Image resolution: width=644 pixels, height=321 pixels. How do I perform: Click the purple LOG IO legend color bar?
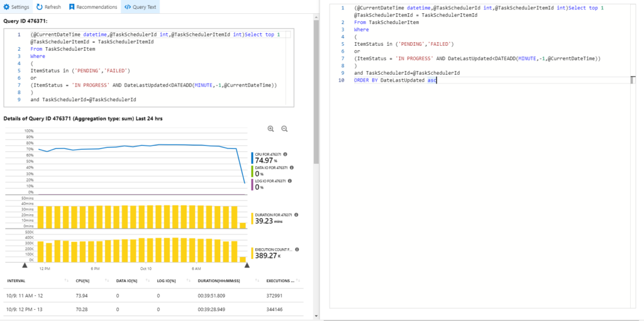coord(252,185)
